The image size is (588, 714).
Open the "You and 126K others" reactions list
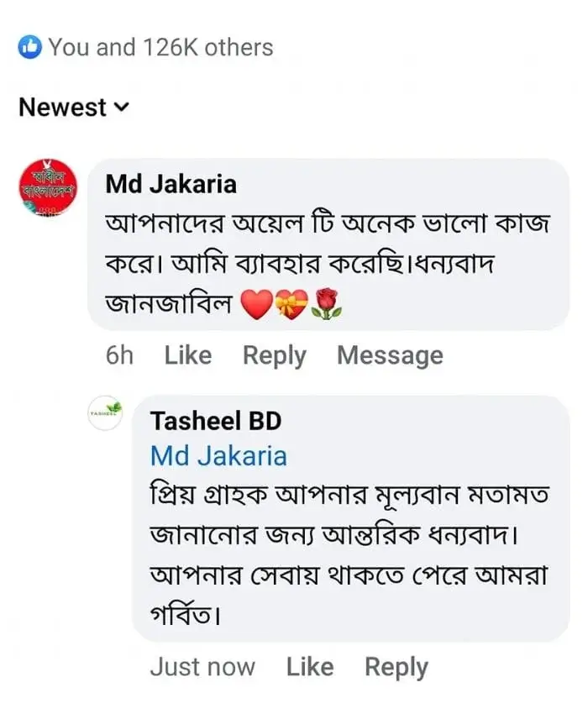160,48
